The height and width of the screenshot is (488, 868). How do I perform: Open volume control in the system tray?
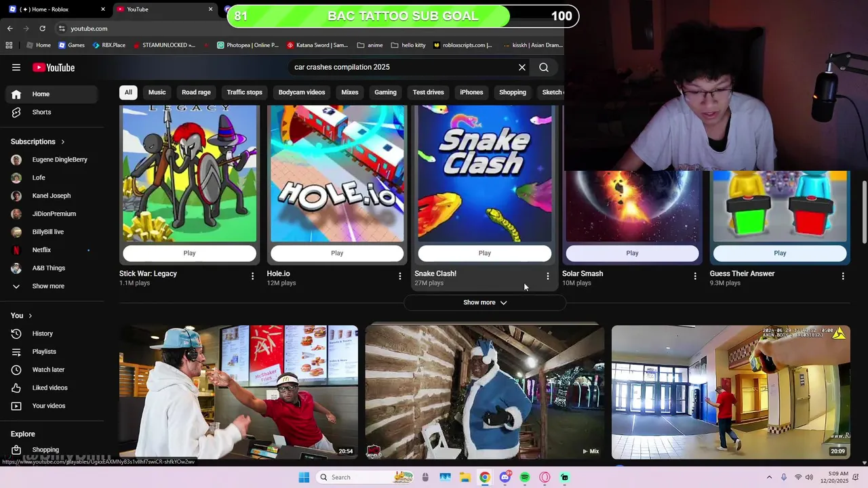809,477
